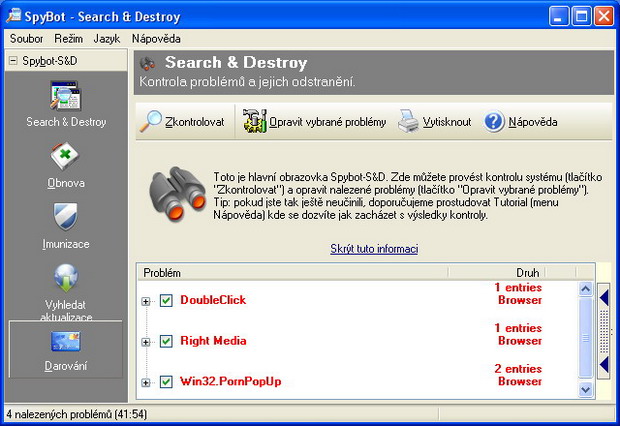Click the results list scroll up arrow
This screenshot has height=426, width=620.
tap(586, 289)
